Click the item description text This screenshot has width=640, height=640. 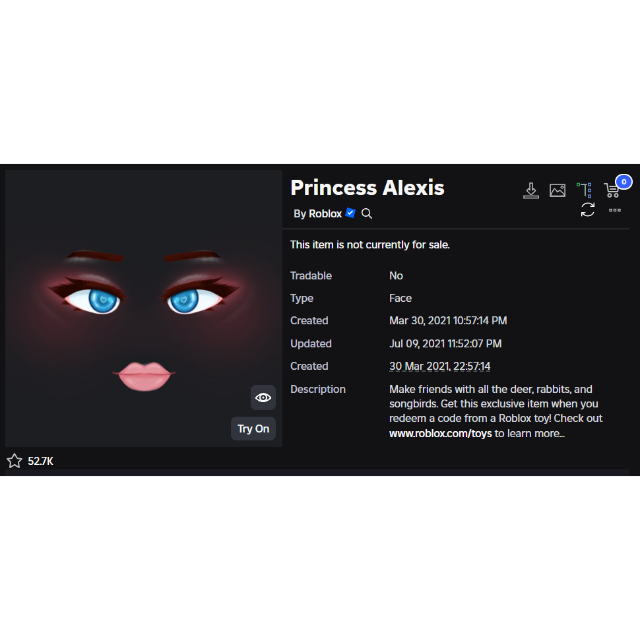click(x=496, y=411)
